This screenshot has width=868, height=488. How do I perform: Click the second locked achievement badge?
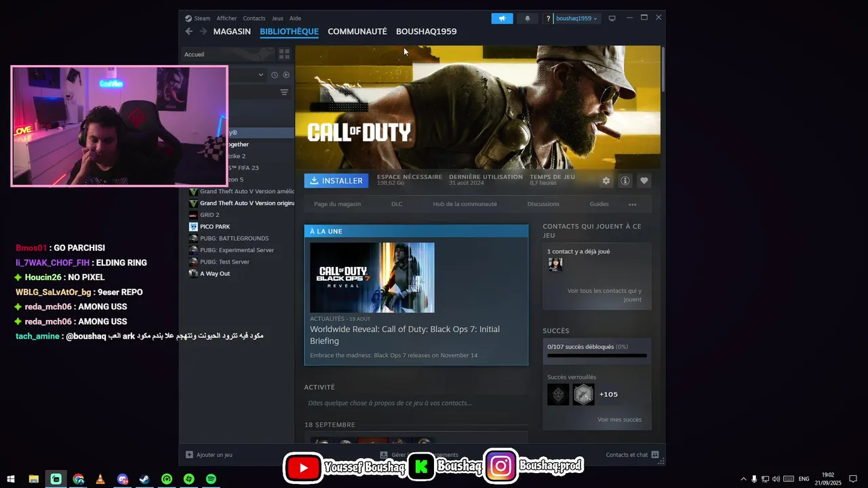583,394
